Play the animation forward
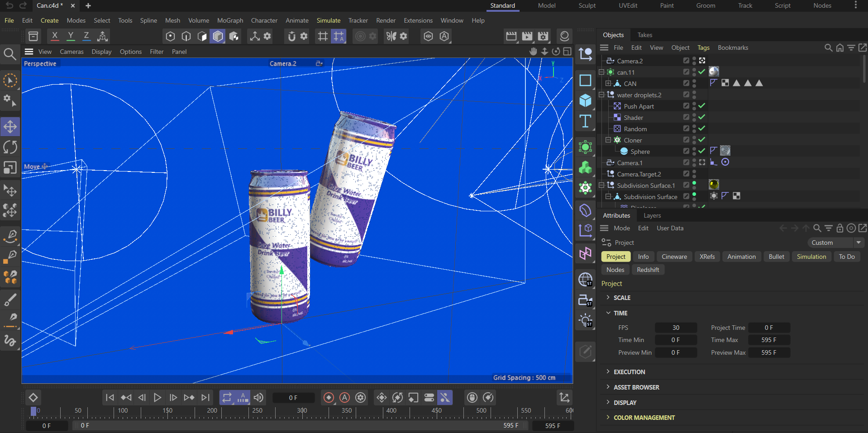868x433 pixels. (157, 397)
